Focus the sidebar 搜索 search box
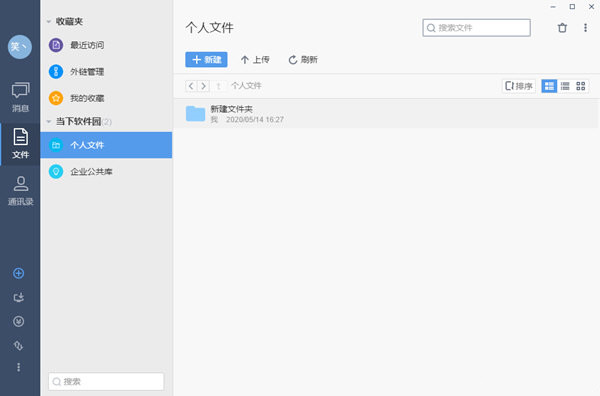 [106, 381]
